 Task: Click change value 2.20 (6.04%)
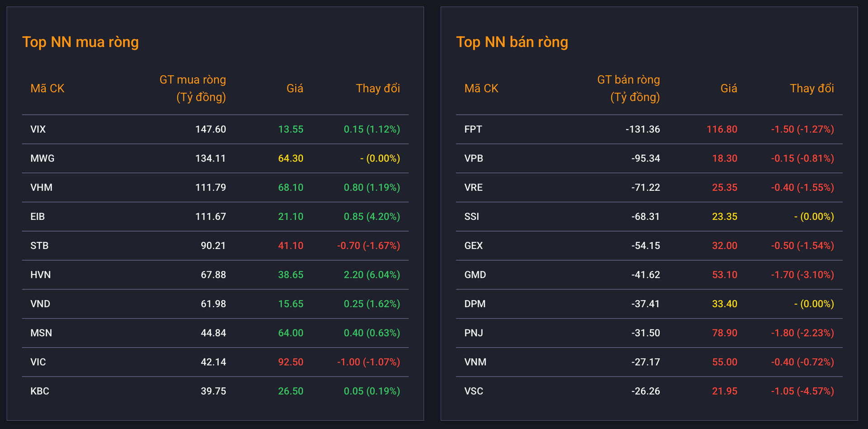tap(372, 274)
